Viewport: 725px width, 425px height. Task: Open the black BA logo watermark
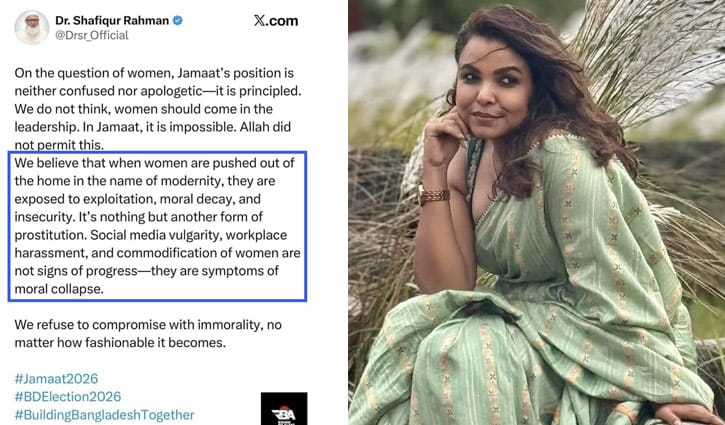pyautogui.click(x=284, y=408)
